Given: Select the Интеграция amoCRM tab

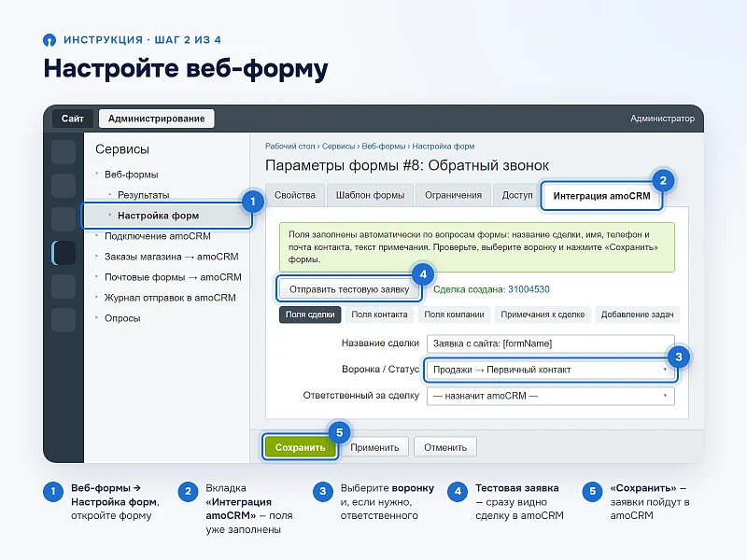Looking at the screenshot, I should point(601,196).
